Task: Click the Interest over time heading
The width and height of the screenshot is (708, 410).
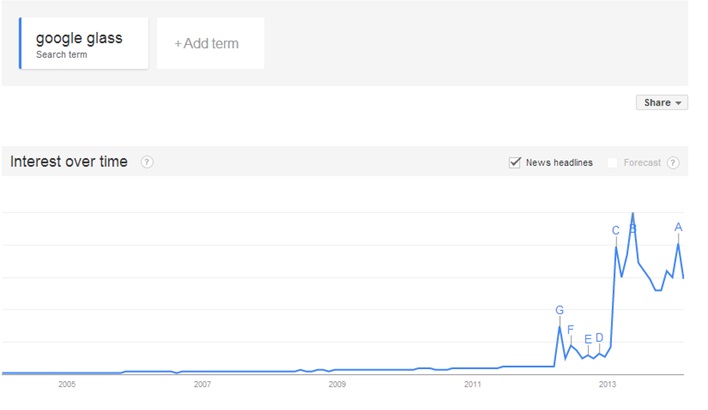Action: click(69, 162)
